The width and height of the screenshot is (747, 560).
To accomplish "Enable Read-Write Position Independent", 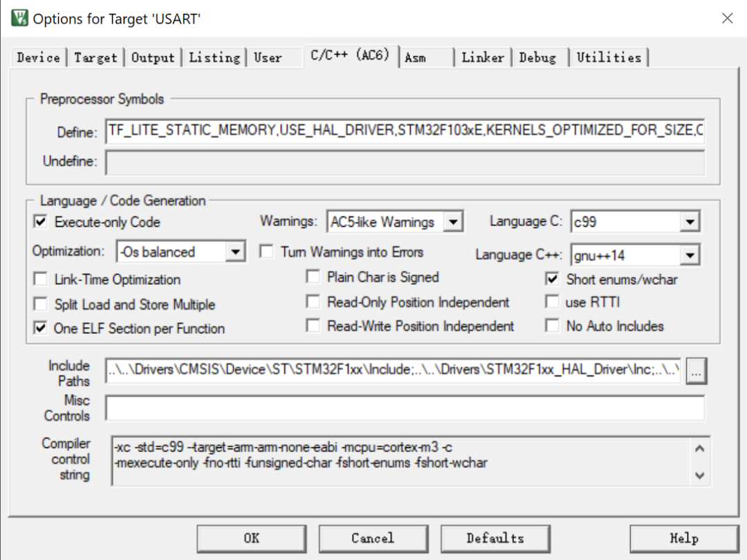I will pos(313,326).
